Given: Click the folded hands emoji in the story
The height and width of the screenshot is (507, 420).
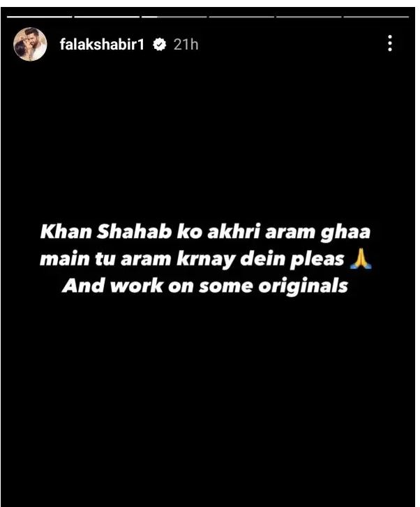Looking at the screenshot, I should [x=361, y=260].
